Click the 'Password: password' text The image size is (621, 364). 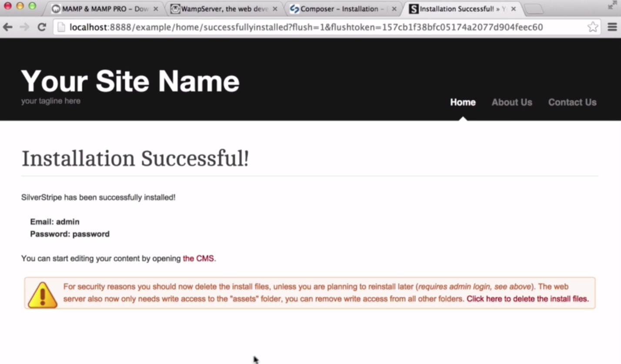click(70, 234)
